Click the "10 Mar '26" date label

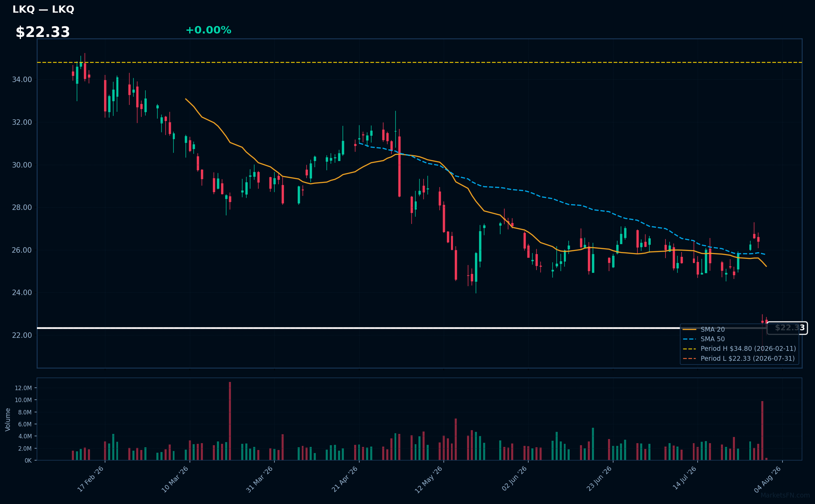click(175, 479)
